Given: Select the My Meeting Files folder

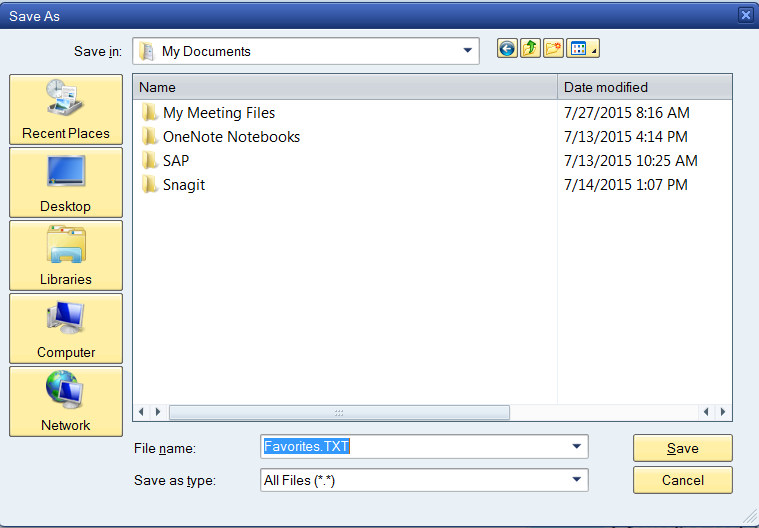Looking at the screenshot, I should pos(218,113).
